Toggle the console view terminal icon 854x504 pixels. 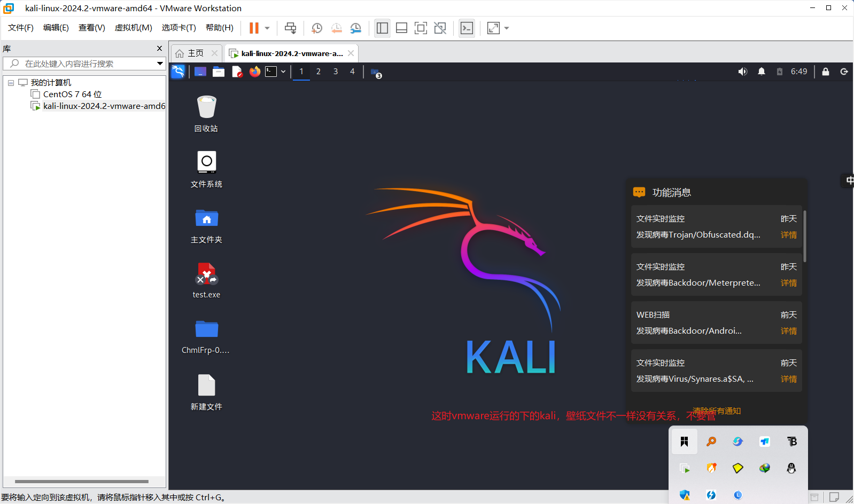(467, 28)
